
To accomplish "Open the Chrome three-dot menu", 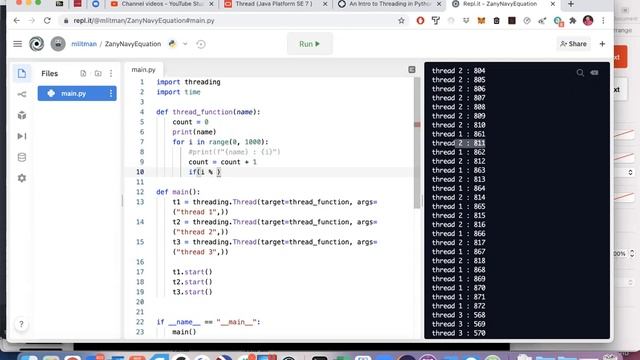I will point(603,20).
